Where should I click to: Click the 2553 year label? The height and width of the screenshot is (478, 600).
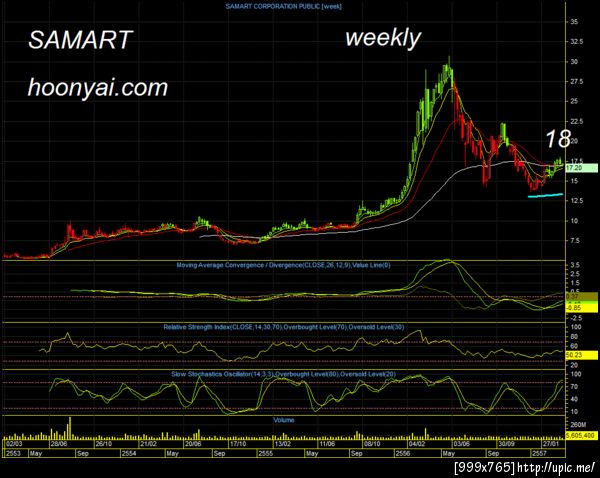[14, 453]
